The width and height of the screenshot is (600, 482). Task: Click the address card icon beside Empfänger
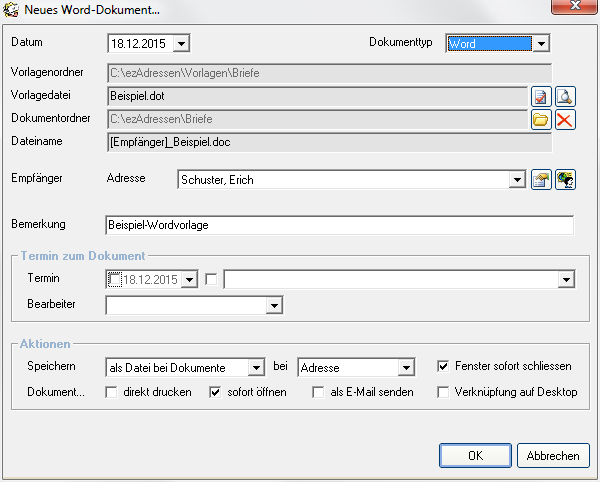(541, 180)
